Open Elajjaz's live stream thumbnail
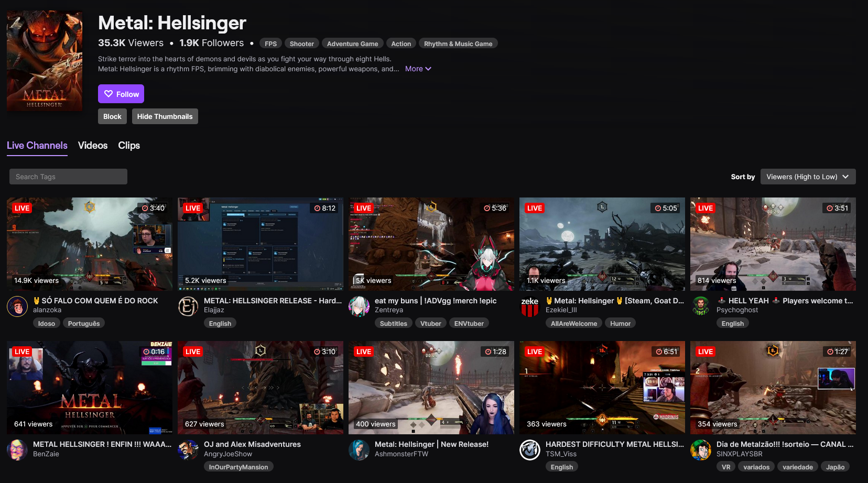Screen dimensions: 868x483 click(261, 244)
